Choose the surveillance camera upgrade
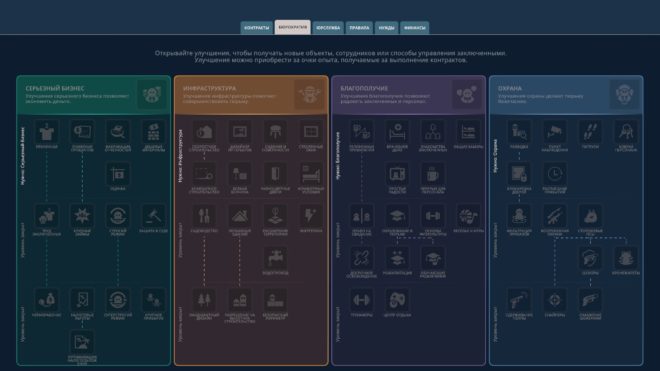Screen dimensions: 660x371 (x=554, y=132)
